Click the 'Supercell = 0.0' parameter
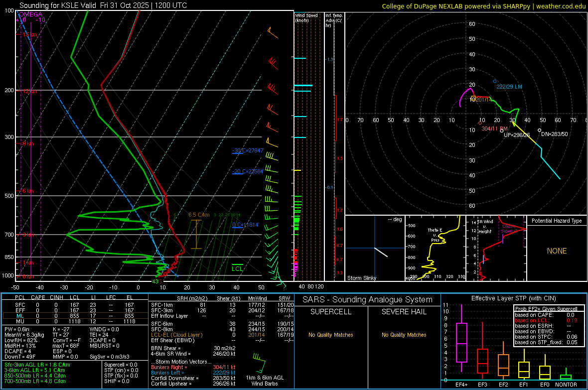The image size is (588, 390). tap(121, 365)
